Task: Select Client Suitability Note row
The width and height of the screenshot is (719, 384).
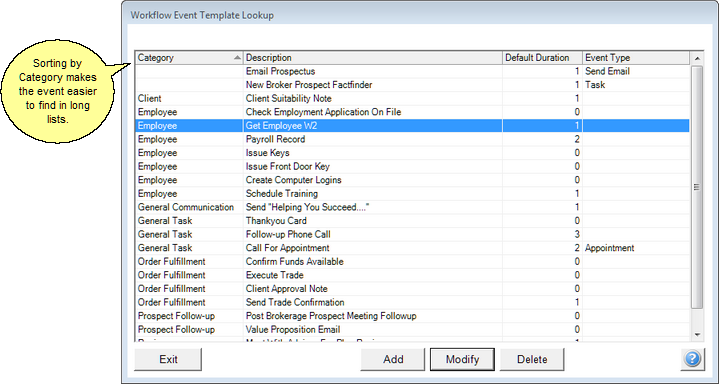Action: tap(412, 98)
